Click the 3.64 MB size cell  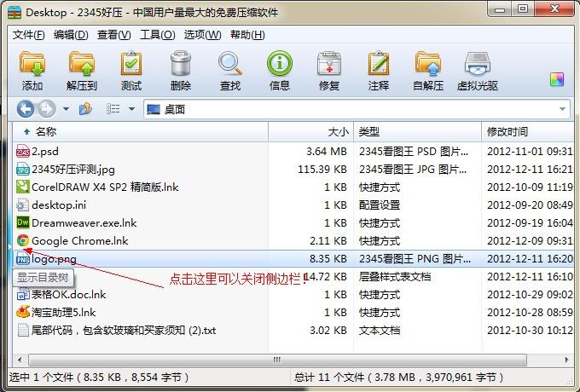327,152
